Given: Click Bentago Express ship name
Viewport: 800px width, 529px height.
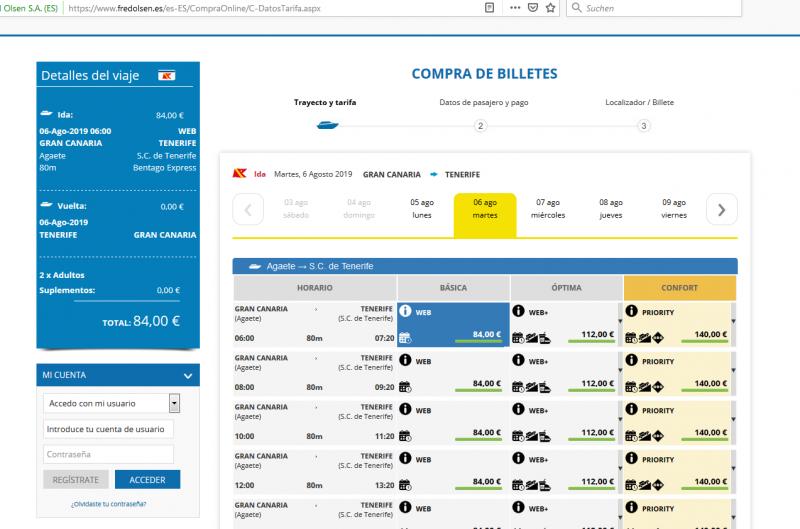Looking at the screenshot, I should click(164, 168).
